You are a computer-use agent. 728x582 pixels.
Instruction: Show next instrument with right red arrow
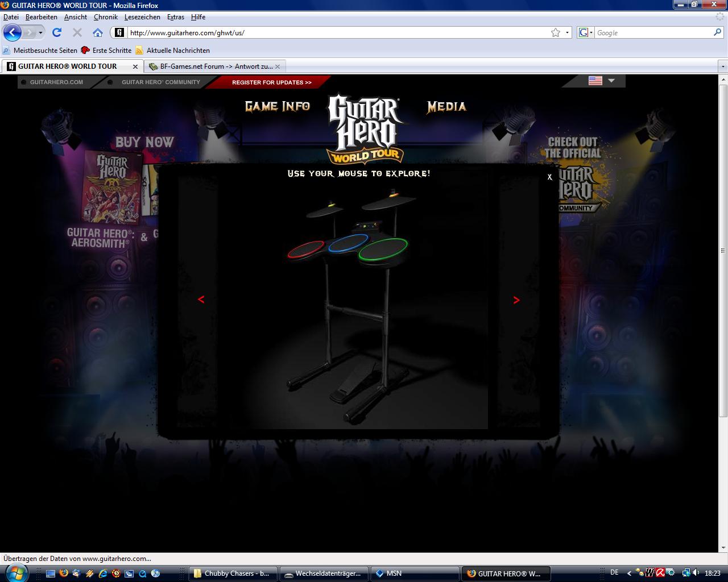tap(516, 300)
